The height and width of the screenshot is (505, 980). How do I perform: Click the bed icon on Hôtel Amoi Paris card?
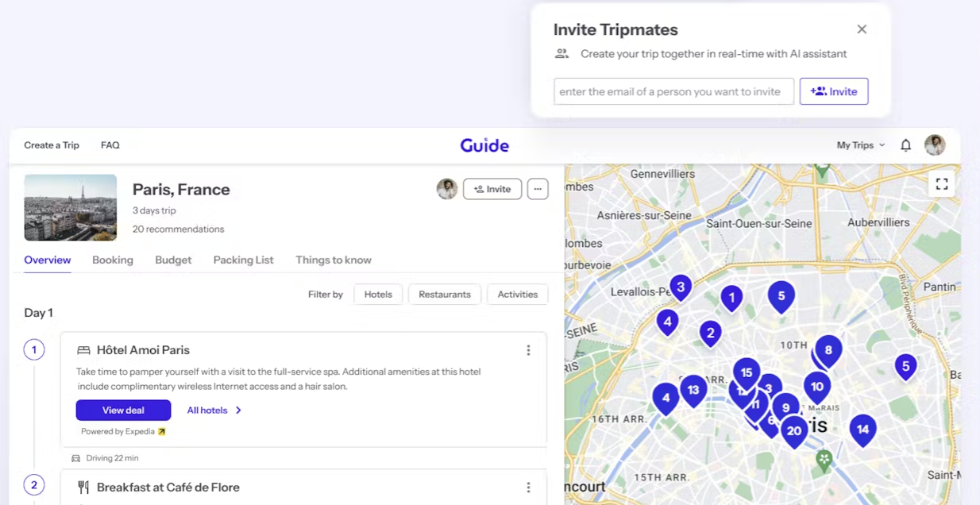83,350
